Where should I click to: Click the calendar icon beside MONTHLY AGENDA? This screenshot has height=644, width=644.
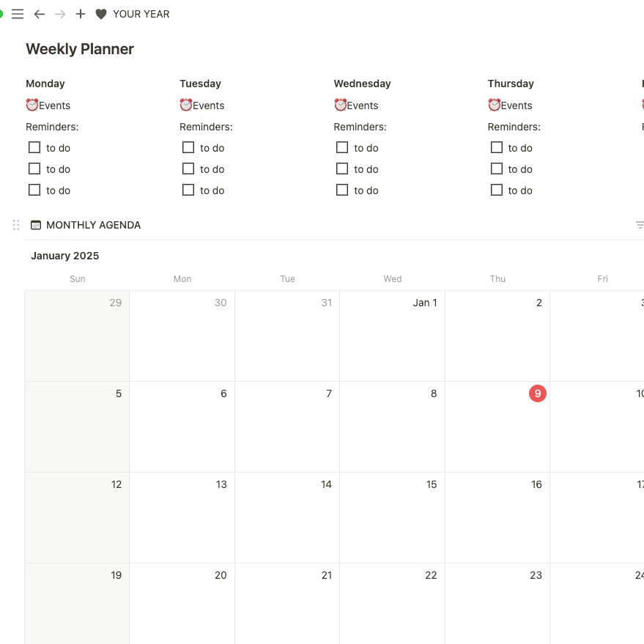(x=36, y=225)
